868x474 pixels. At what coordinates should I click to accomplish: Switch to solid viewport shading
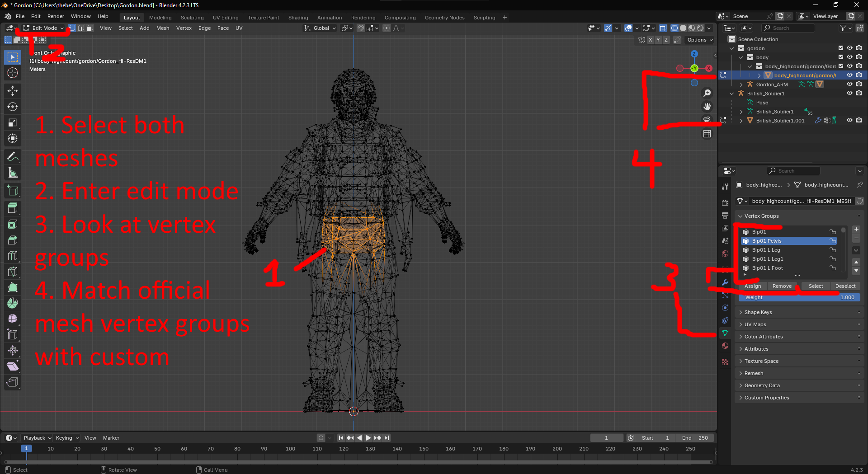click(683, 28)
